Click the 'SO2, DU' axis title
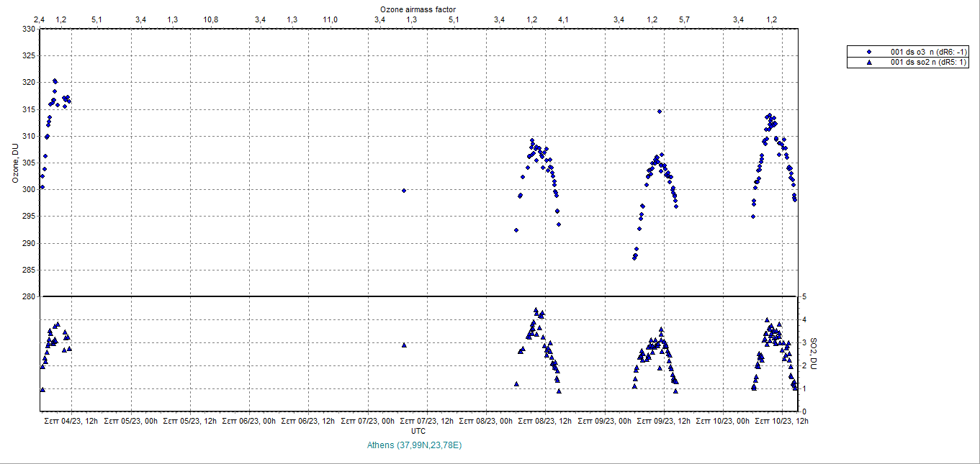The height and width of the screenshot is (464, 980). (x=813, y=353)
